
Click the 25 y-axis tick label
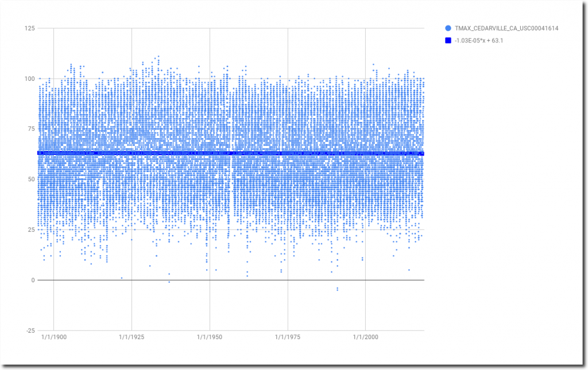30,230
